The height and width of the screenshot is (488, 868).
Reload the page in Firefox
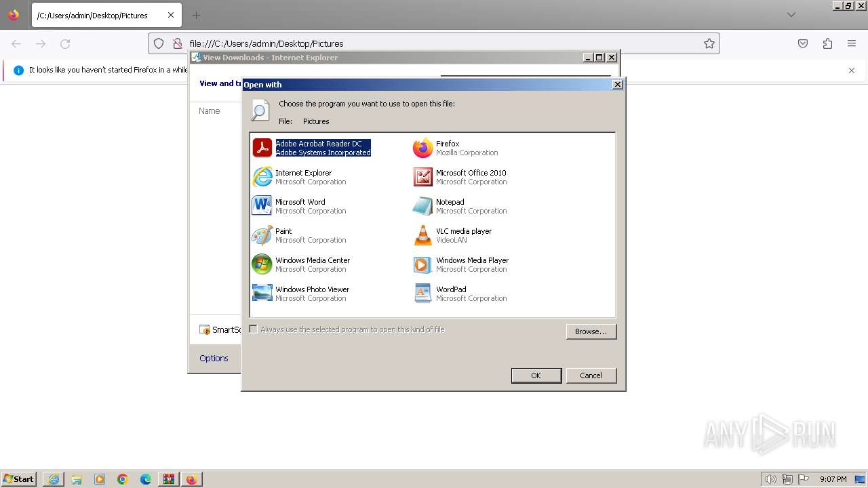(65, 43)
